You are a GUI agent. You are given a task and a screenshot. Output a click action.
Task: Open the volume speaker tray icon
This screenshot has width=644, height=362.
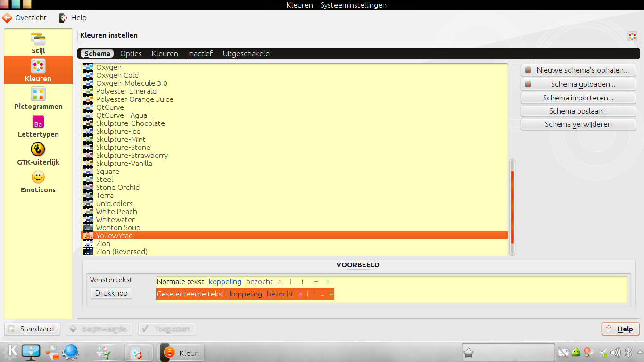click(x=615, y=353)
